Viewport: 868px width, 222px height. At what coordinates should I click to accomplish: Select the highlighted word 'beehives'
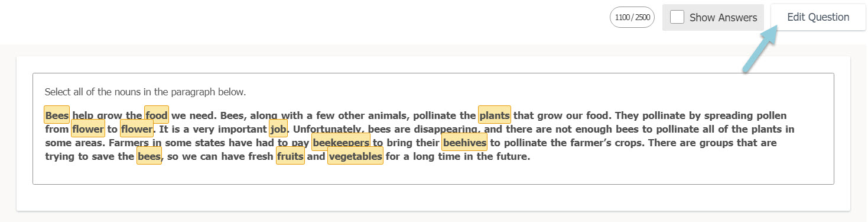tap(464, 143)
